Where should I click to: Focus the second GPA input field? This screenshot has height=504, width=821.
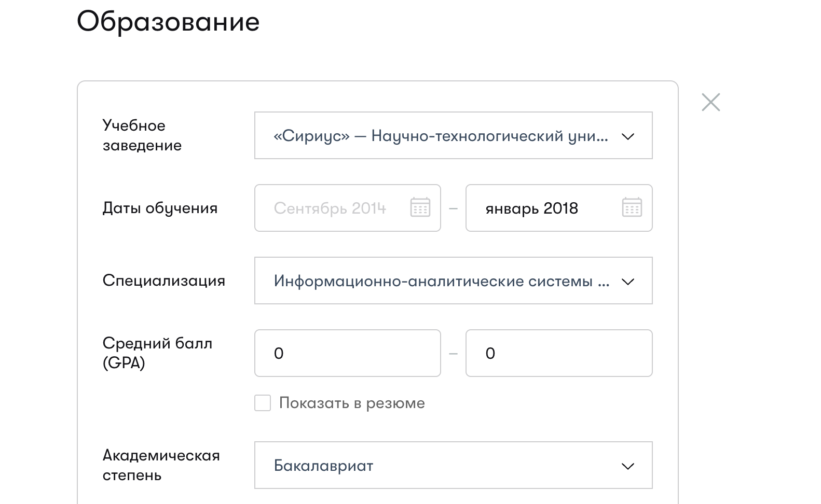click(x=559, y=353)
